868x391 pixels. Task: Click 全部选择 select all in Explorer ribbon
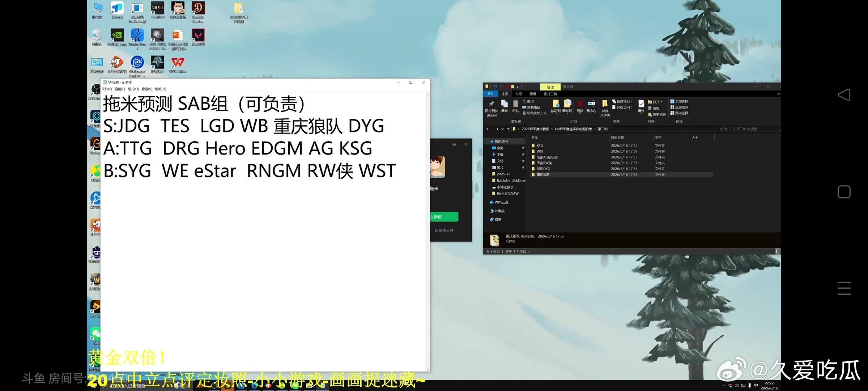pos(679,101)
